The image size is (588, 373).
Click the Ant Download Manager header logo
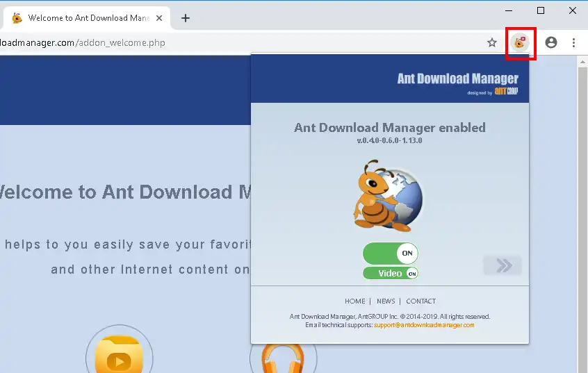click(457, 78)
